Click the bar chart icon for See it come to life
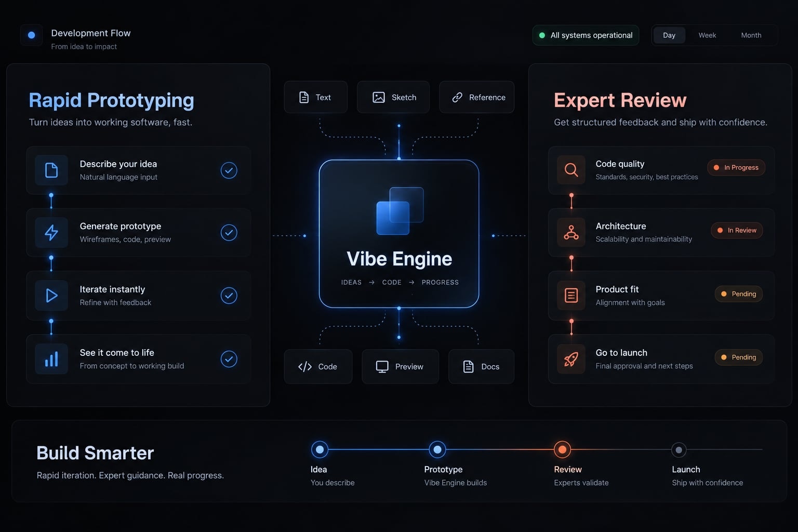Viewport: 798px width, 532px height. [51, 359]
